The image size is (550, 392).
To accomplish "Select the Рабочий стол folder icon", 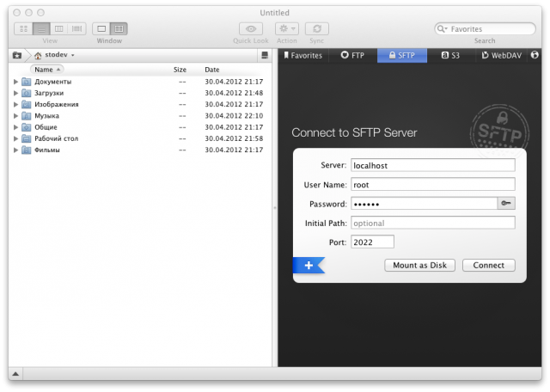I will (26, 138).
